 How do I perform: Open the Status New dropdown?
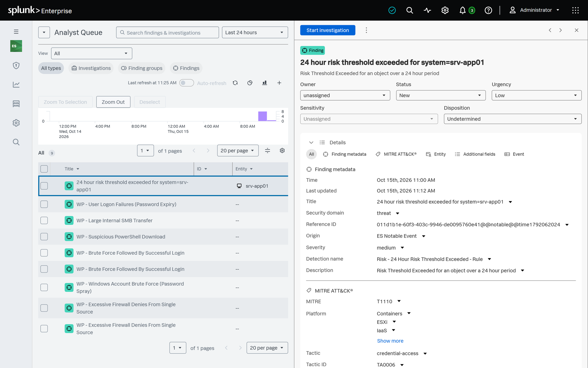(441, 95)
